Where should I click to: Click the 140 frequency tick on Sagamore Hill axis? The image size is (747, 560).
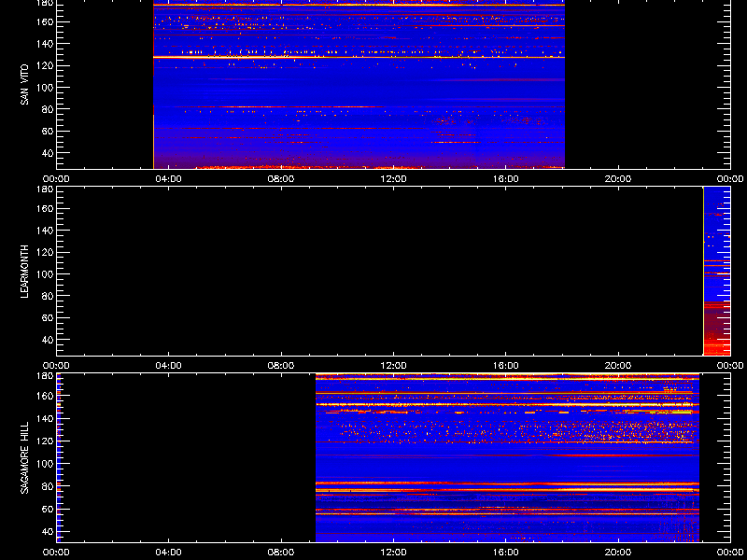tap(47, 418)
